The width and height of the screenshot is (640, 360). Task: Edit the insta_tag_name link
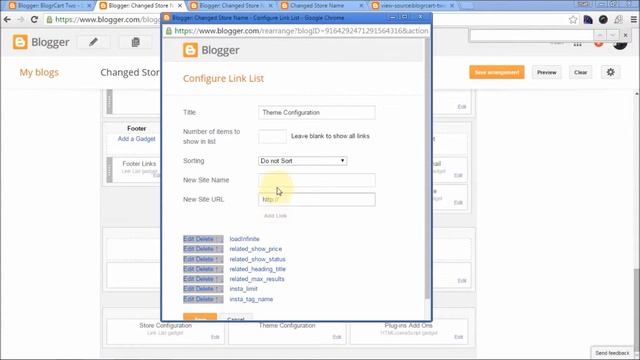188,299
